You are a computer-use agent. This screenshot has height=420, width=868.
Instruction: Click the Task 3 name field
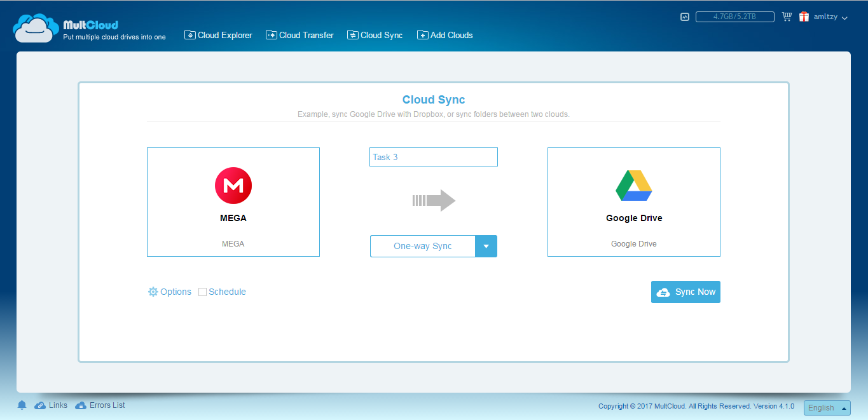pos(434,157)
